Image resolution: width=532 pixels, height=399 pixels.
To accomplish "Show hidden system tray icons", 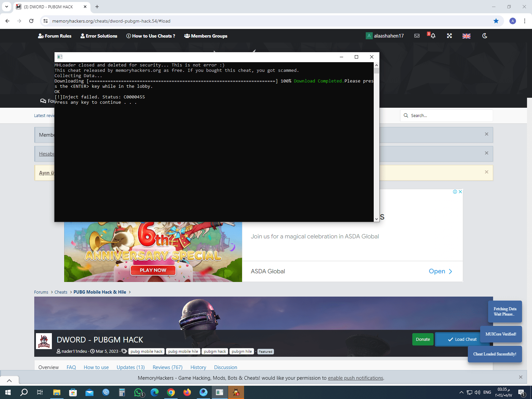I will tap(462, 392).
